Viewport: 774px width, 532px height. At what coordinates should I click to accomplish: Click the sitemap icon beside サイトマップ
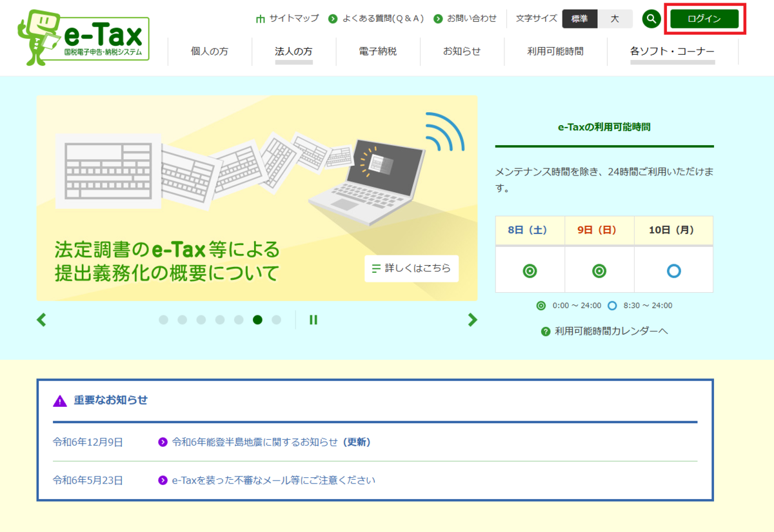[x=261, y=19]
